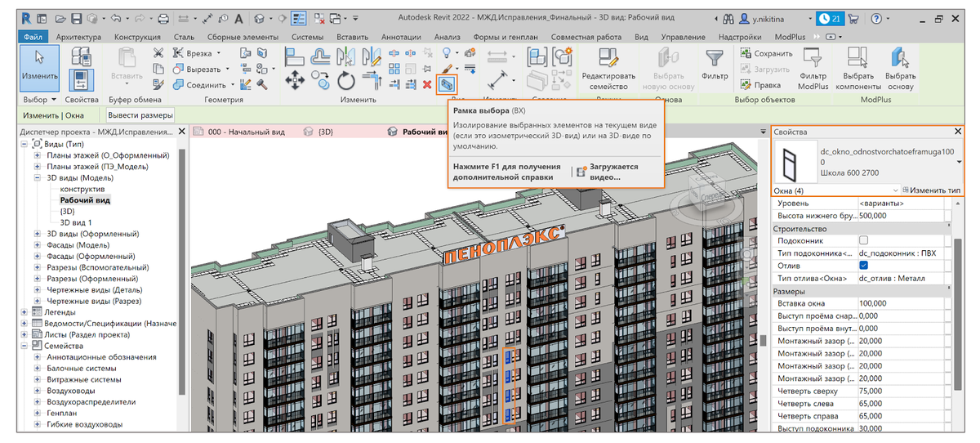Close the Свойства palette
980x443 pixels.
(x=958, y=131)
